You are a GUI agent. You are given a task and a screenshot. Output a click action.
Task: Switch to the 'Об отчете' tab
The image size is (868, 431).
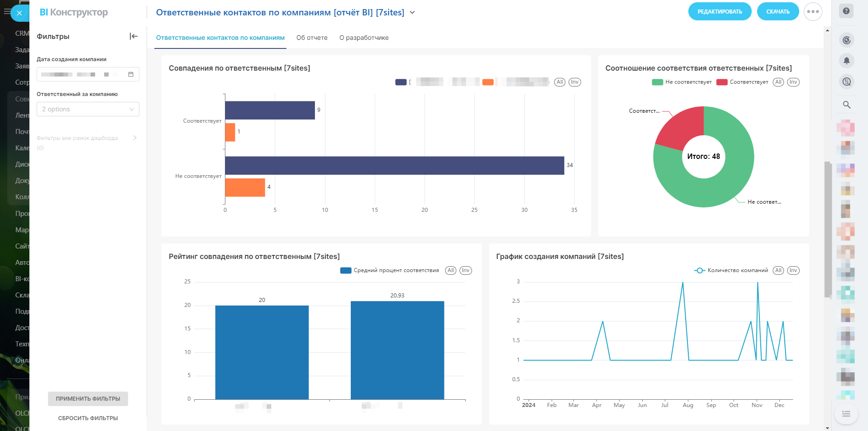coord(312,38)
